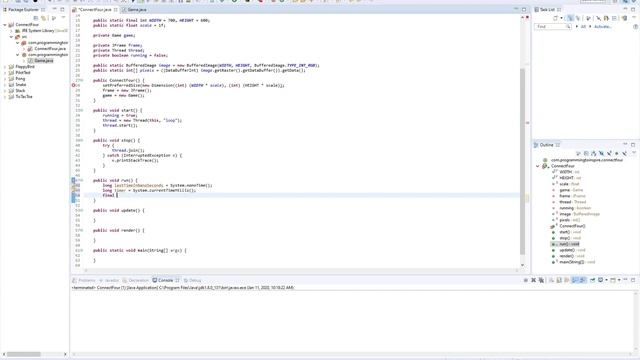Image resolution: width=640 pixels, height=360 pixels.
Task: Click Remove Launch icon in Console toolbar
Action: click(533, 280)
